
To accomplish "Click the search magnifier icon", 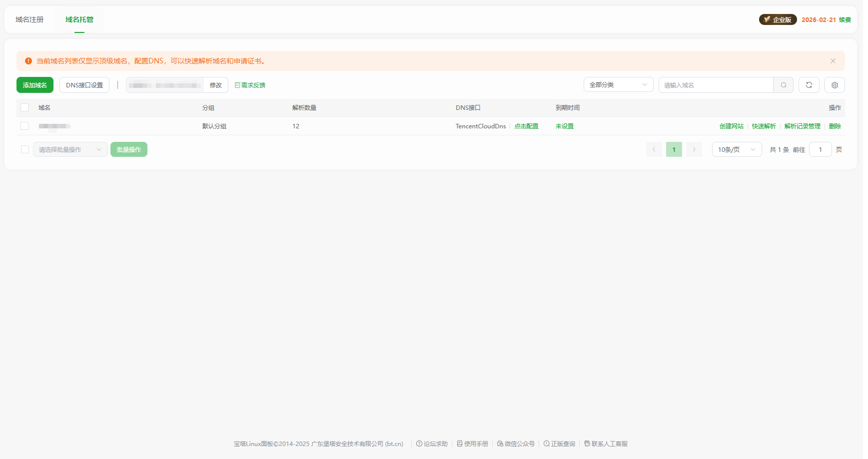I will [783, 85].
